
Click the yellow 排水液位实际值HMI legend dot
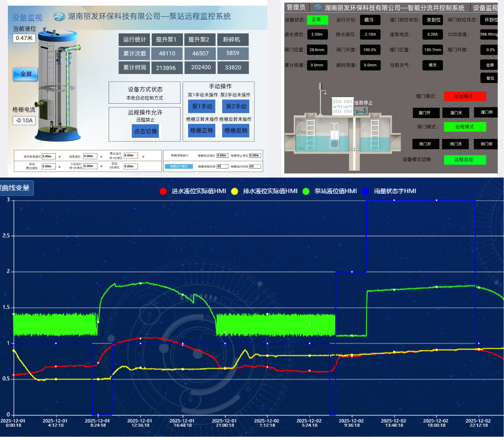coord(235,191)
